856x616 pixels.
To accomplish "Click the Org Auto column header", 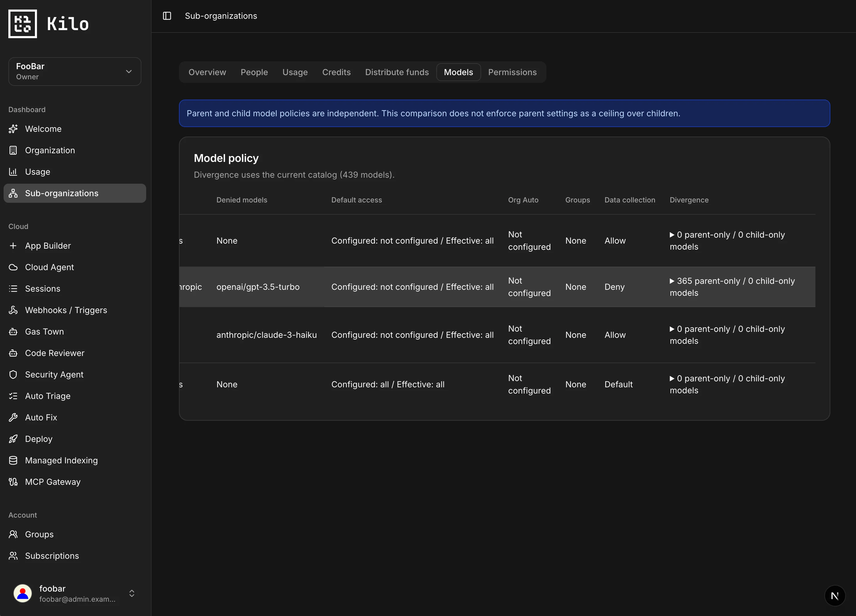I will point(523,200).
